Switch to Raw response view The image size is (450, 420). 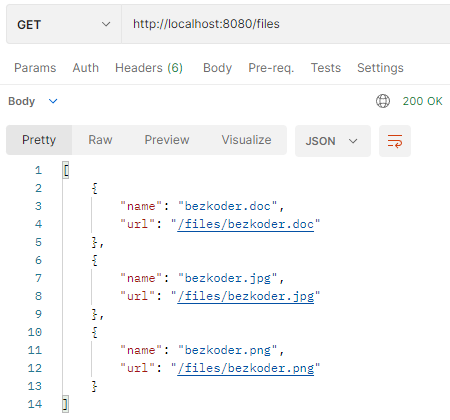(100, 140)
